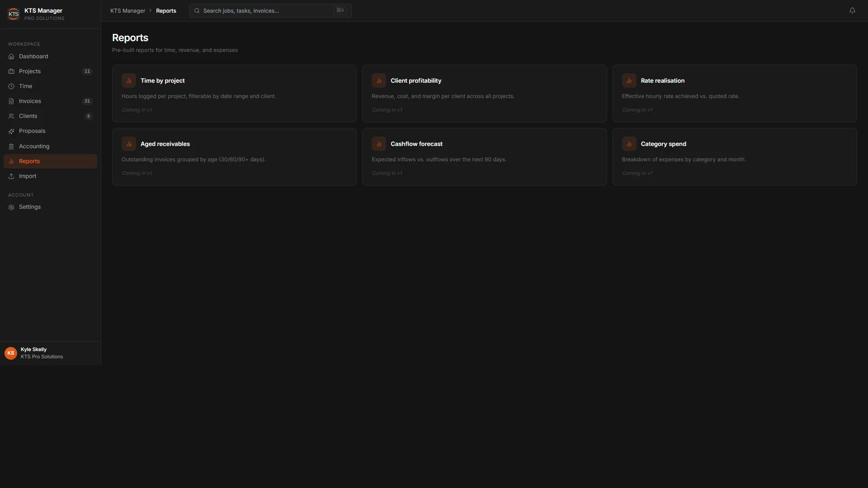The width and height of the screenshot is (868, 488).
Task: Click the Settings gear icon
Action: [11, 207]
